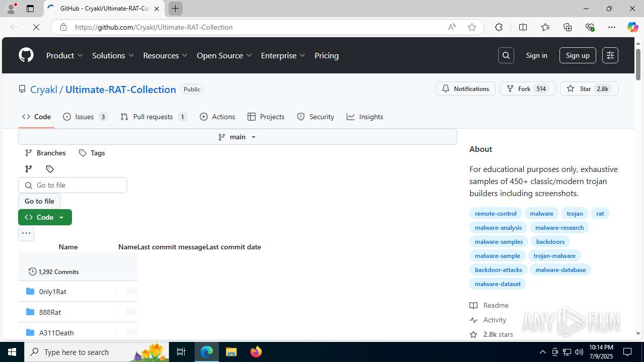Open Cryakl user profile link
Image resolution: width=644 pixels, height=362 pixels.
click(44, 89)
